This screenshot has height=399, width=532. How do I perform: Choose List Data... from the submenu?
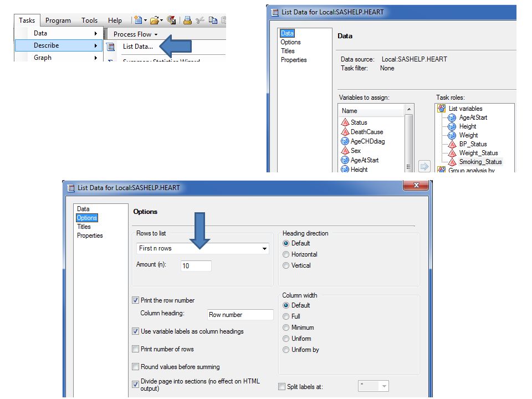[138, 47]
